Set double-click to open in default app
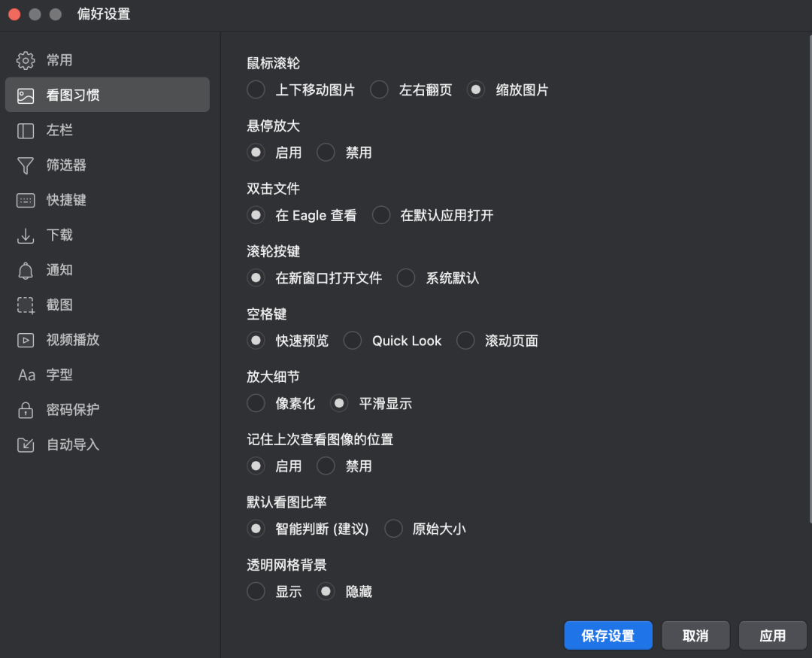812x658 pixels. [x=380, y=215]
